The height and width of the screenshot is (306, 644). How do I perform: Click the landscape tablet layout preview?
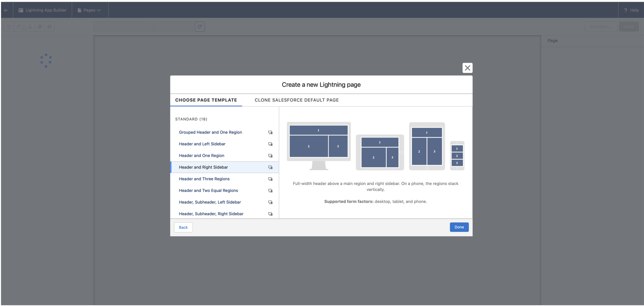point(380,152)
